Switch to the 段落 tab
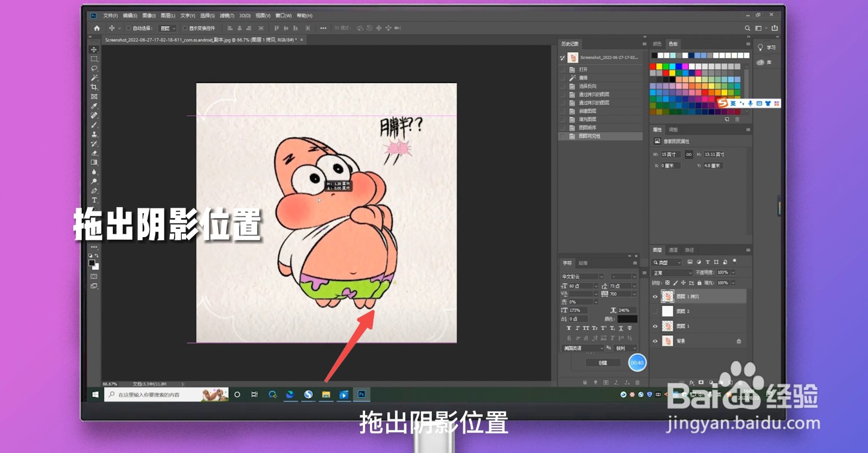This screenshot has height=453, width=868. 583,263
